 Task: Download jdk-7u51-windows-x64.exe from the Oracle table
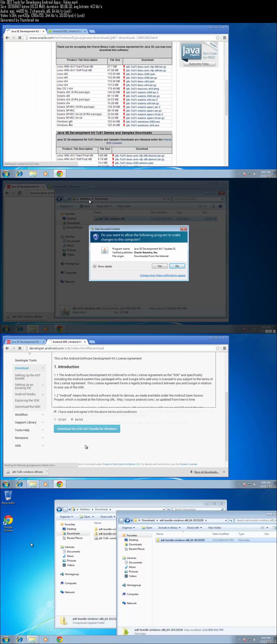143,125
